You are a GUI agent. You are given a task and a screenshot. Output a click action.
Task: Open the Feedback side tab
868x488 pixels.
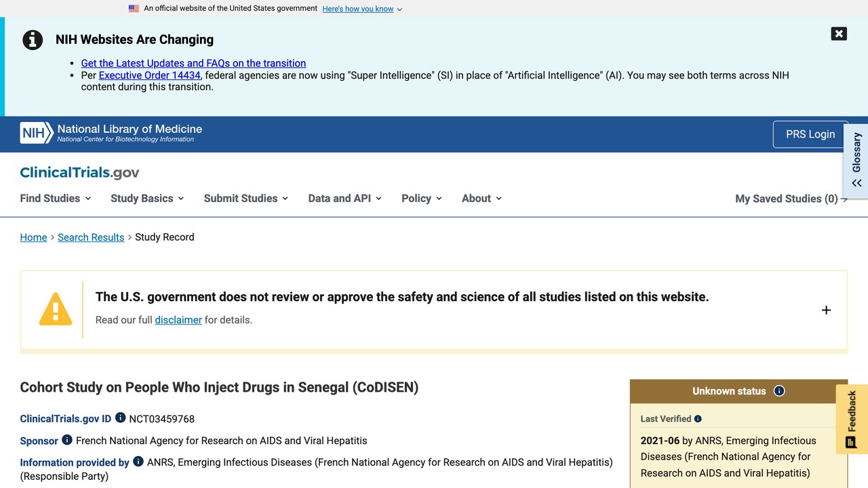[852, 420]
